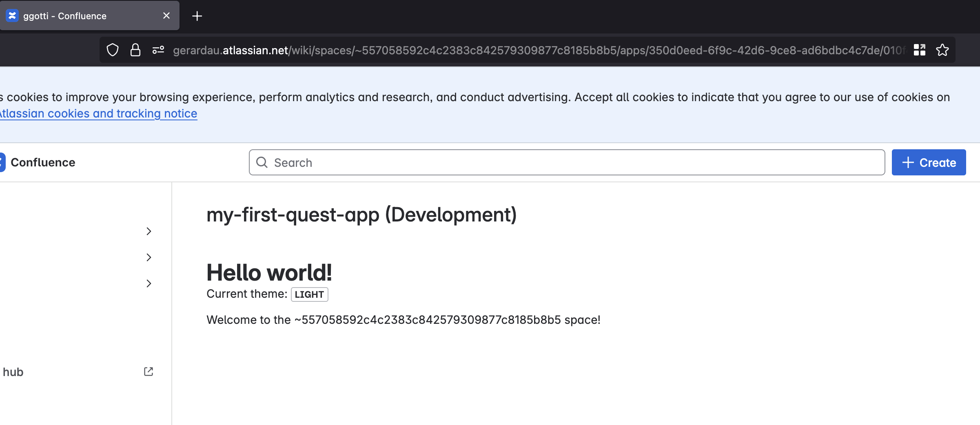Click the Confluence home wordmark
This screenshot has height=425, width=980.
(43, 162)
